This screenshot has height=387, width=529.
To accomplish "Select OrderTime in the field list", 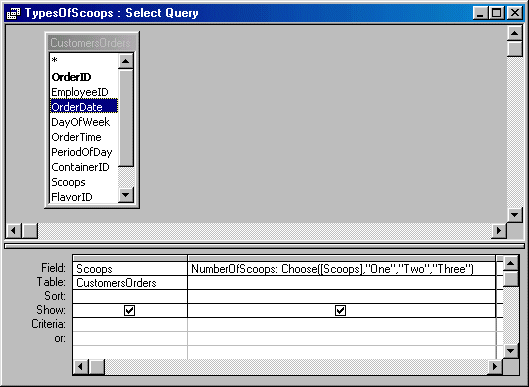I will pyautogui.click(x=84, y=137).
